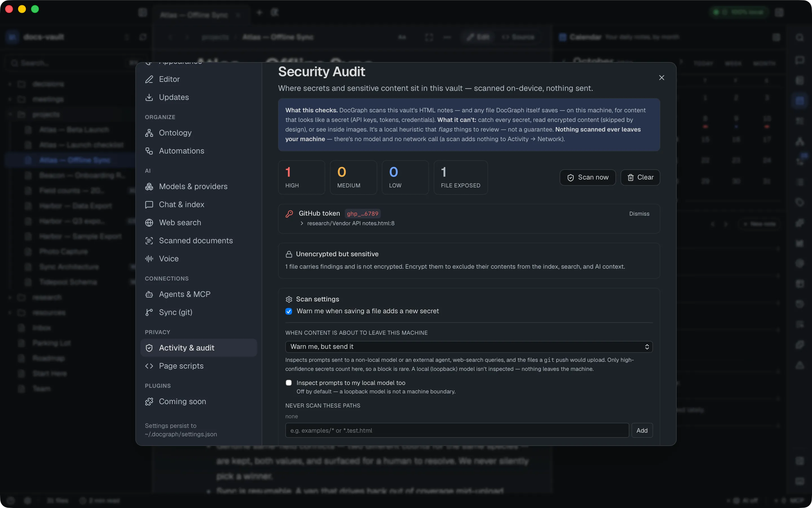Image resolution: width=812 pixels, height=508 pixels.
Task: Toggle warn when saving adds a secret
Action: point(288,312)
